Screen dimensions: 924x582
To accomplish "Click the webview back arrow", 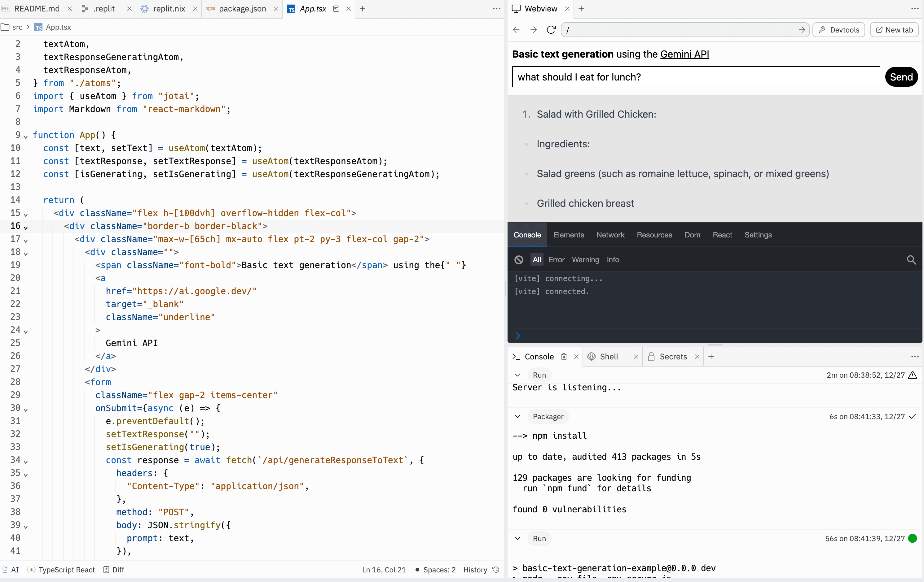I will click(516, 30).
